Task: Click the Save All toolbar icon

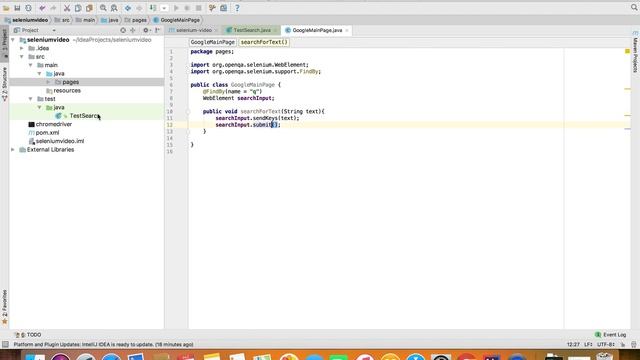Action: 17,8
